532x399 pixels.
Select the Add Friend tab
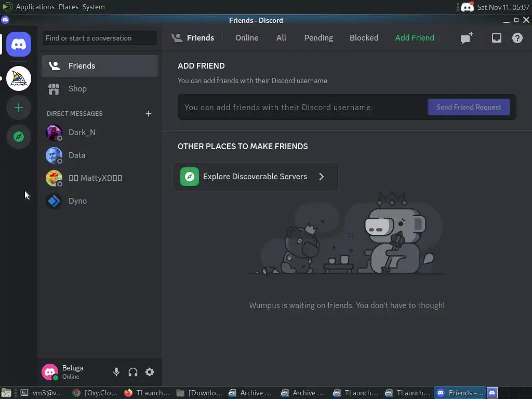click(x=414, y=37)
